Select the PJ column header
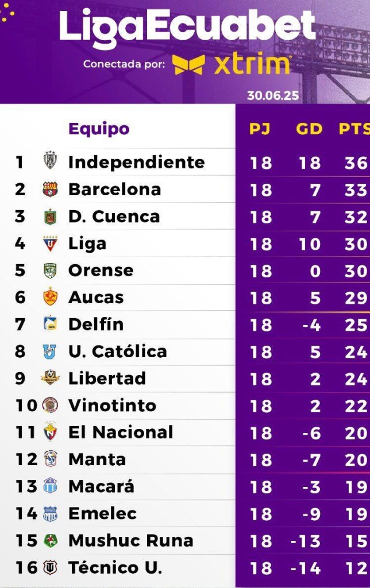Viewport: 370px width, 588px height. [260, 129]
